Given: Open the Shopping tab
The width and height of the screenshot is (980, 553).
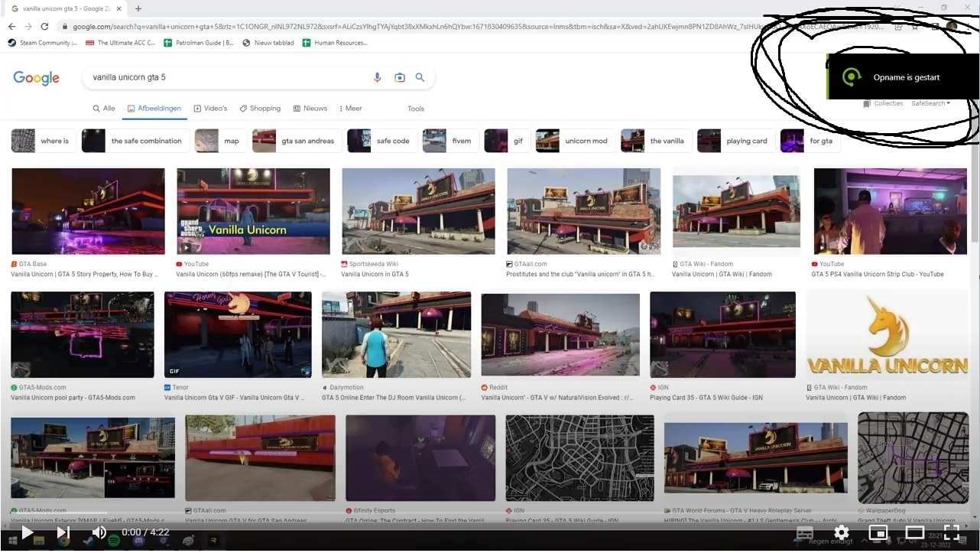Looking at the screenshot, I should tap(260, 109).
